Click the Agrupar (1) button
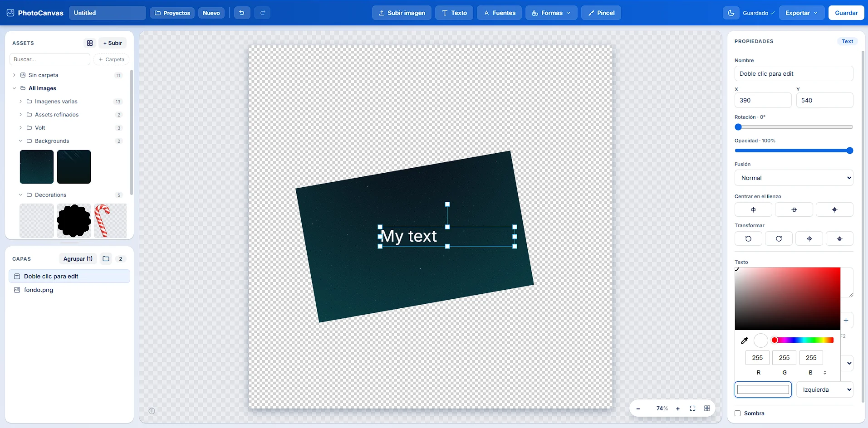 pyautogui.click(x=78, y=259)
